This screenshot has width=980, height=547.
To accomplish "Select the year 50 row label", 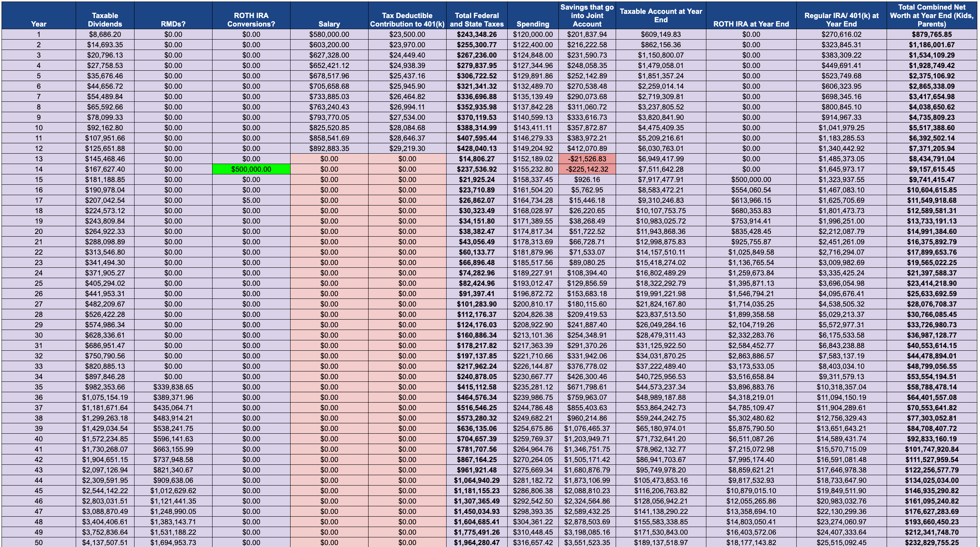I will tap(38, 542).
